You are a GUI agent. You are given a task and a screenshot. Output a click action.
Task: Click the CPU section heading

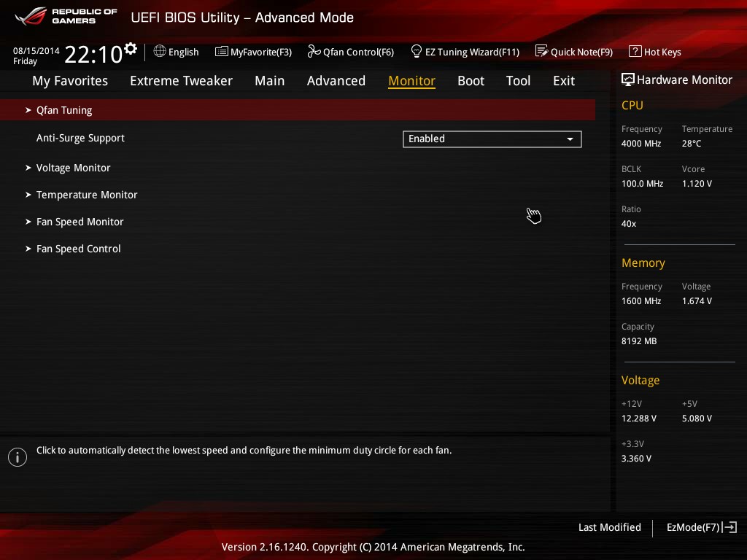coord(632,105)
